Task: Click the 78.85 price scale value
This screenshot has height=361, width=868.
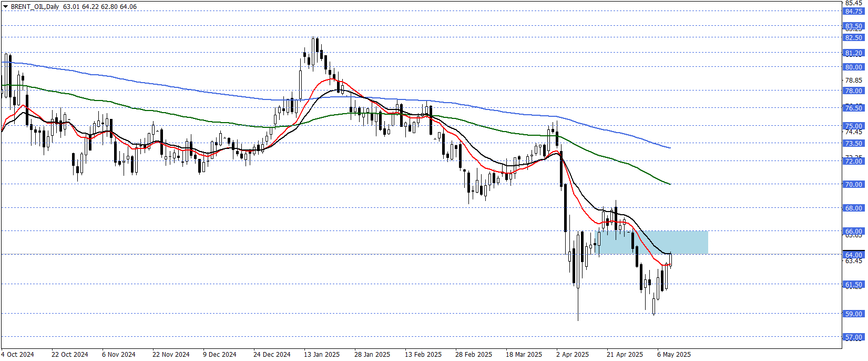Action: coord(853,81)
